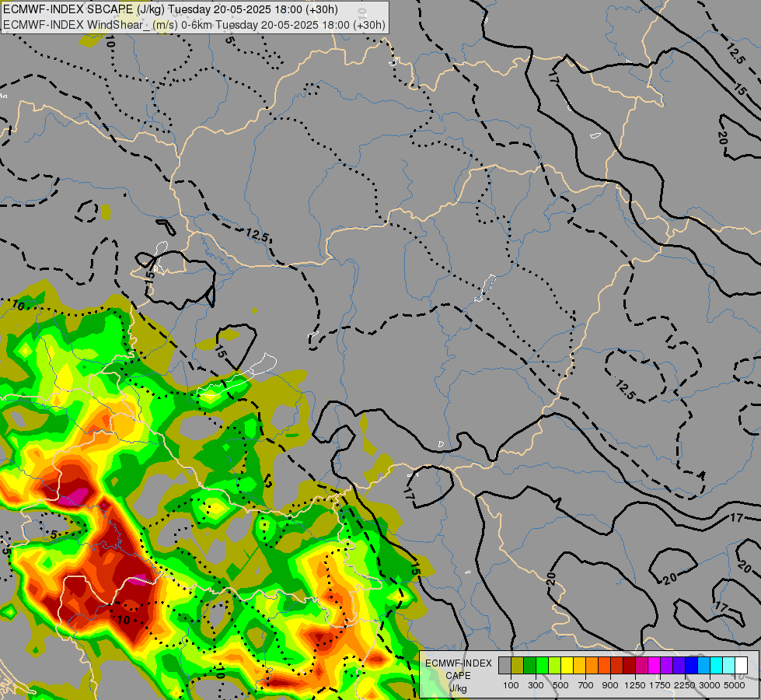Click the legend label 100
Screen dimensions: 761x700
tap(511, 685)
